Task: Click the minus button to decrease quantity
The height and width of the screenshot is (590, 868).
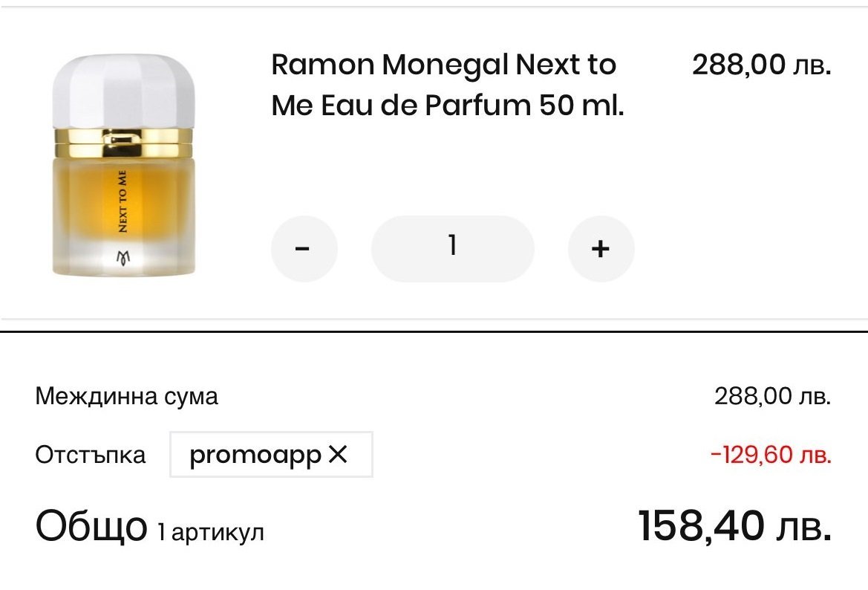Action: pos(304,249)
